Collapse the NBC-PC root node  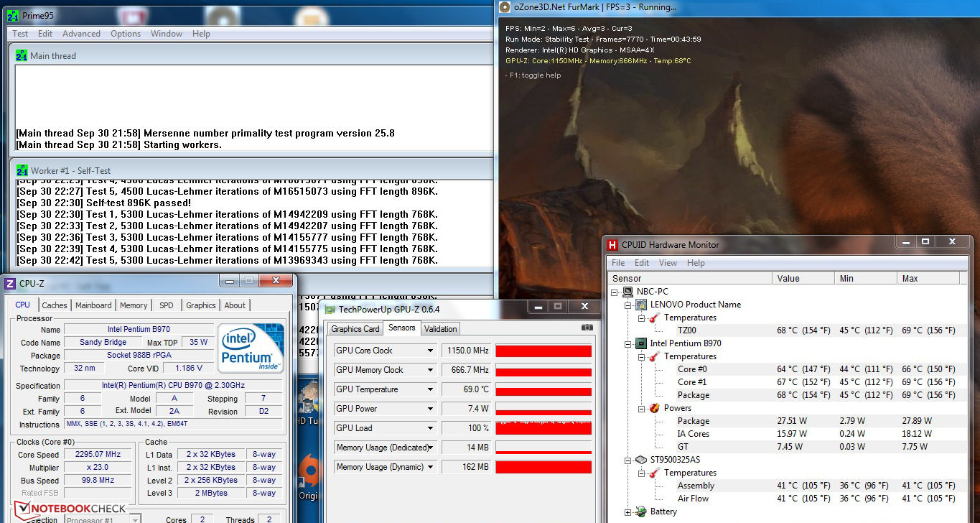click(615, 292)
